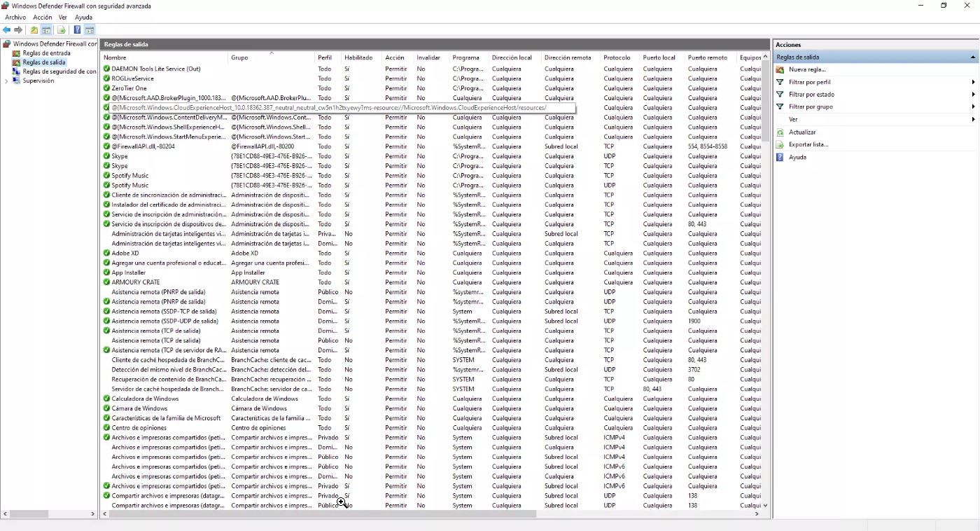Go up one level with the folder icon
The height and width of the screenshot is (531, 980).
pos(34,30)
